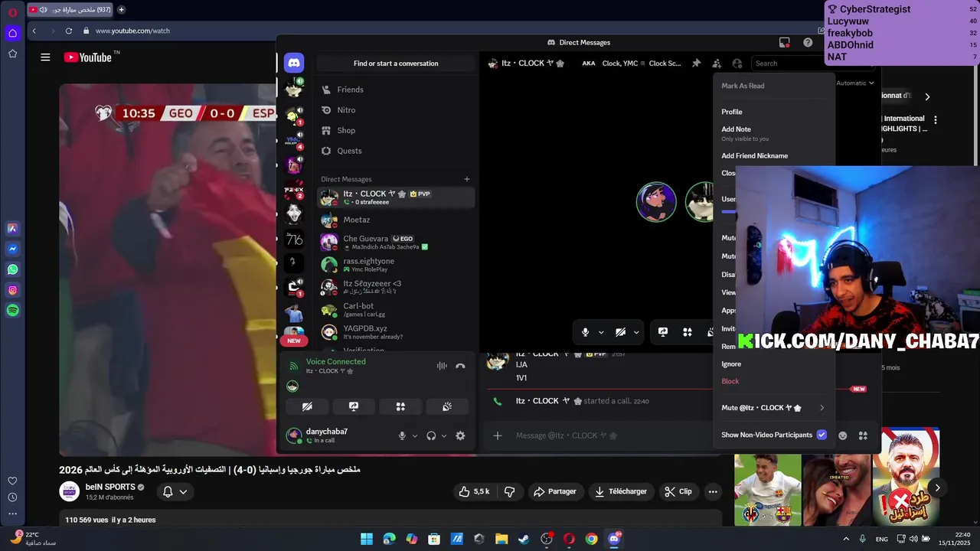Share screen button in call controls

pyautogui.click(x=663, y=332)
